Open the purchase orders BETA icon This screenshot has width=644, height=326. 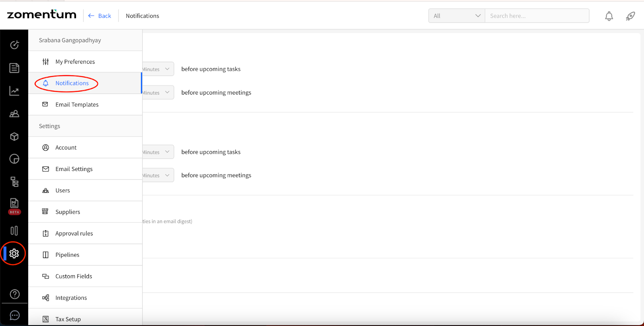coord(14,206)
